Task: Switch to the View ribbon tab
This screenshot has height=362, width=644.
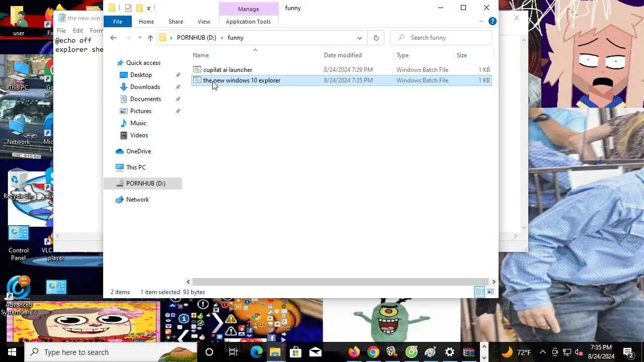Action: click(x=204, y=22)
